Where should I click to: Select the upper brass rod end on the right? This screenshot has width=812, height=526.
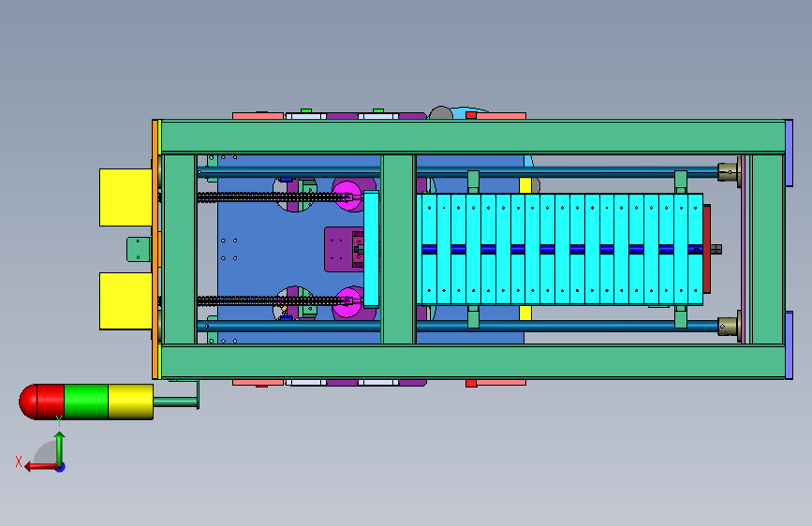[728, 172]
